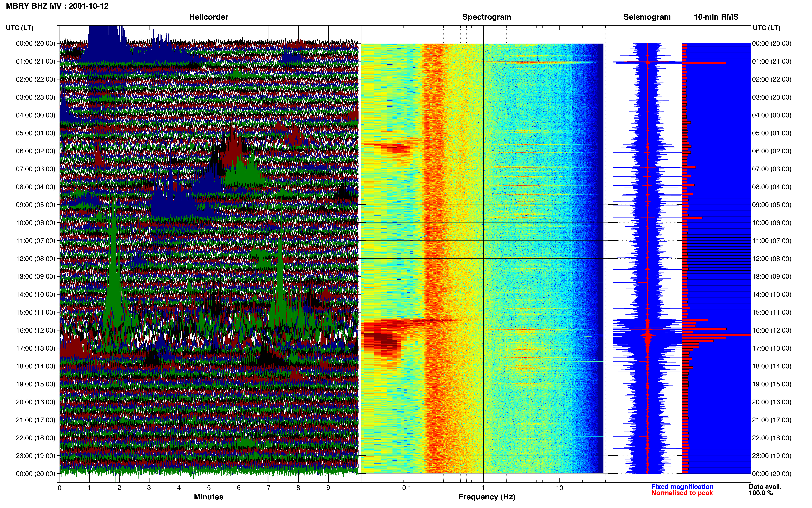Click left time label 02:00 (22:00)
This screenshot has width=812, height=508.
35,79
